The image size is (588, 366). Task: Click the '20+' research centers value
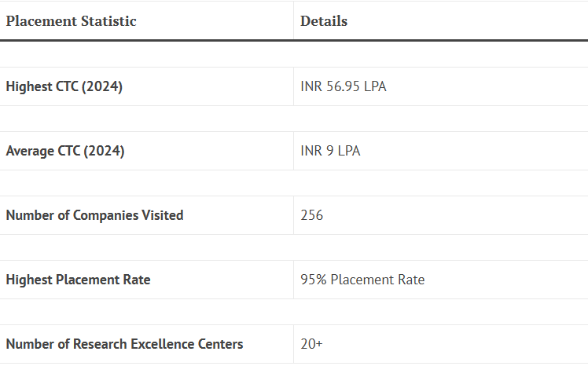(311, 344)
